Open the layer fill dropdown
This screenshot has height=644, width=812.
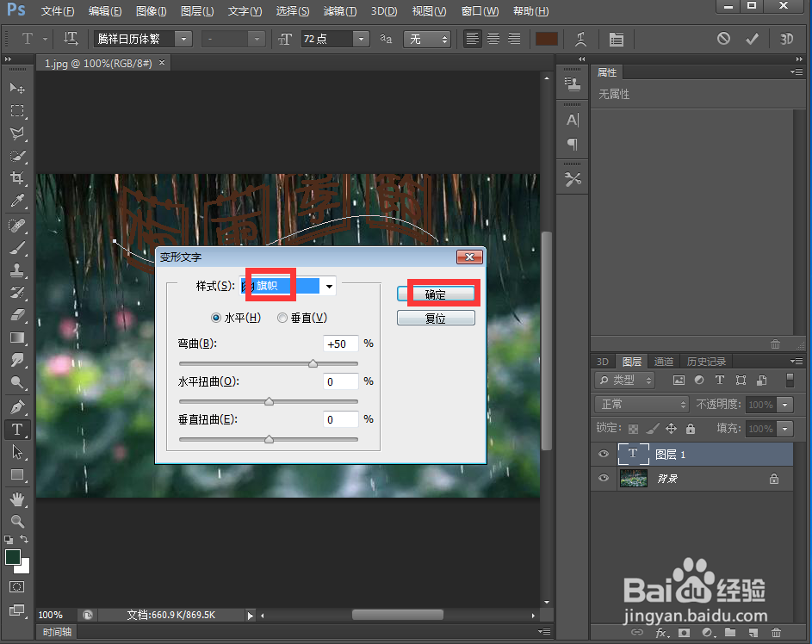[785, 429]
